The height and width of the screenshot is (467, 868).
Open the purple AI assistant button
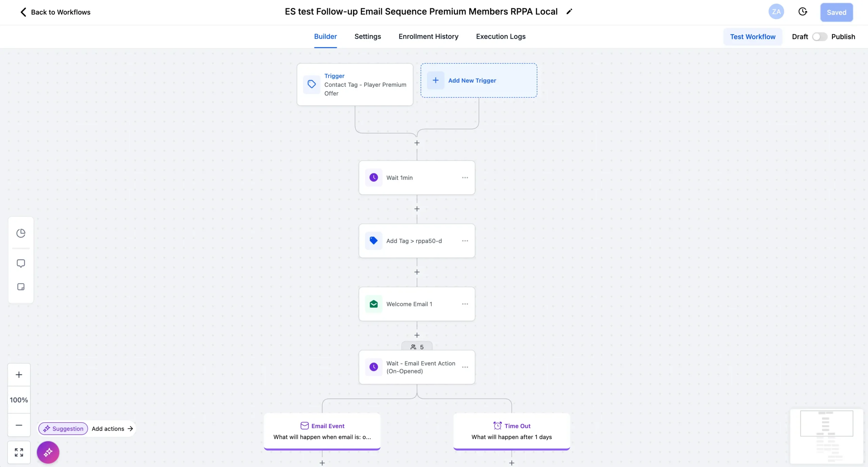coord(48,452)
